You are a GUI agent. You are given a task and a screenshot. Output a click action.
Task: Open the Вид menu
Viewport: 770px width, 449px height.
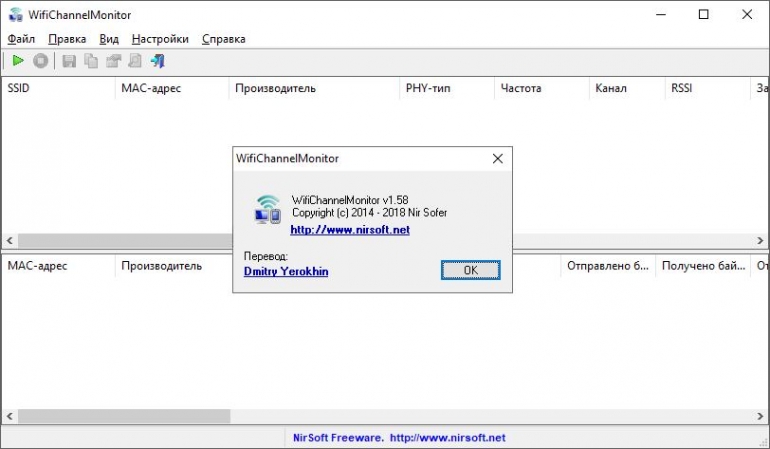pos(109,39)
